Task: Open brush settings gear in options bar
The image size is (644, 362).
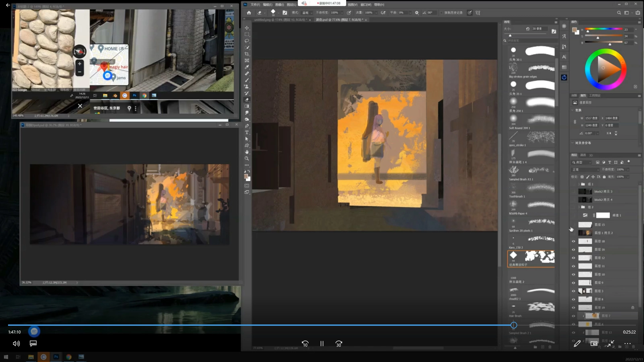Action: coord(417,13)
